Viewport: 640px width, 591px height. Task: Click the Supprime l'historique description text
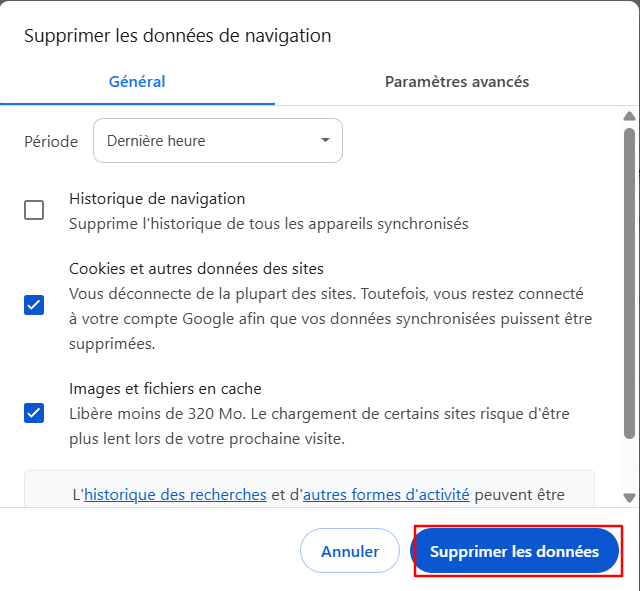268,224
